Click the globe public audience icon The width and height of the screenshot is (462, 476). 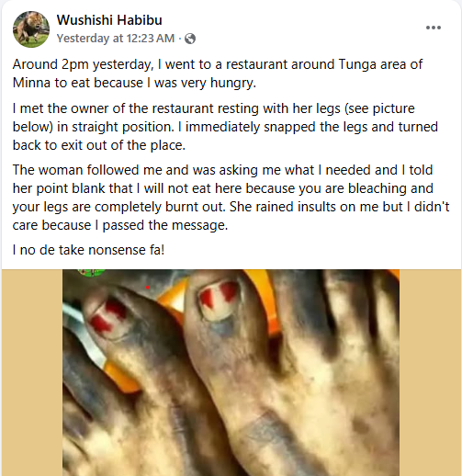click(190, 39)
